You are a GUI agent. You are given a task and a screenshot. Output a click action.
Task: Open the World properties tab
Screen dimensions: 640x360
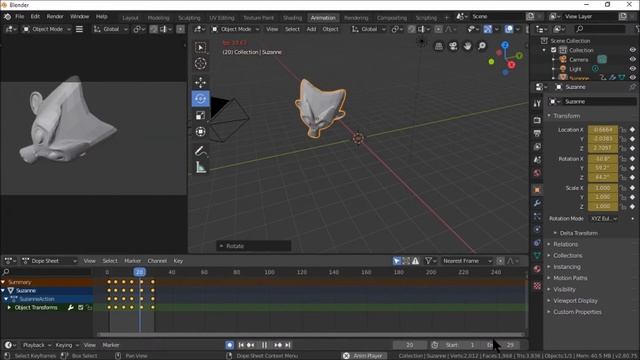point(537,173)
